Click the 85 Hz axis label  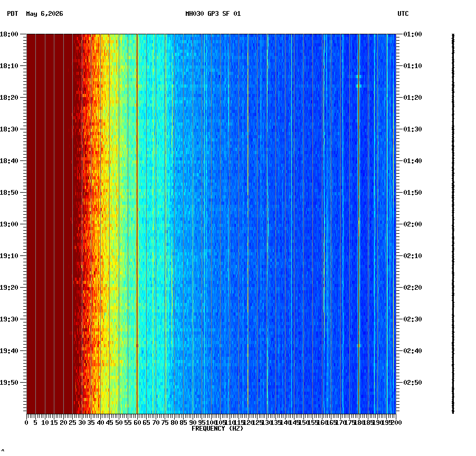[x=183, y=423]
